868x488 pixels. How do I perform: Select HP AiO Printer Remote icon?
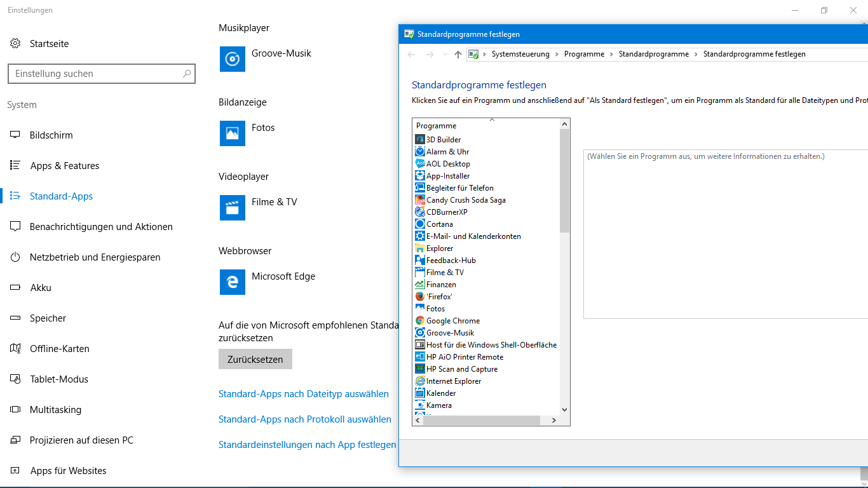420,356
